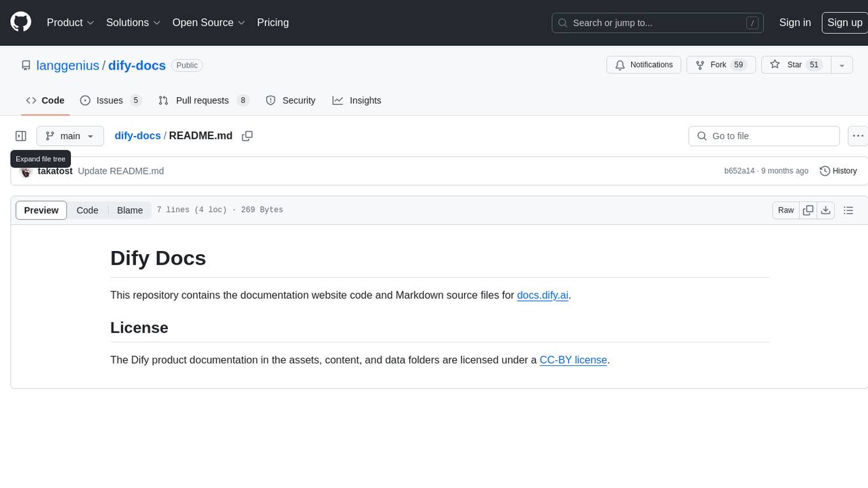Click the '7 lines (4 loc) · 269 Bytes' text
868x488 pixels.
coord(220,210)
